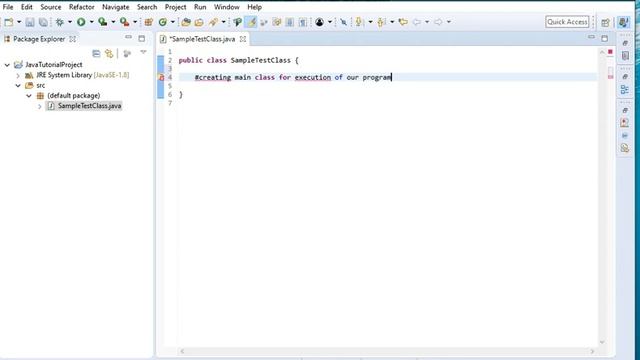Open the Project menu
Screen dimensions: 640x360
tap(176, 7)
